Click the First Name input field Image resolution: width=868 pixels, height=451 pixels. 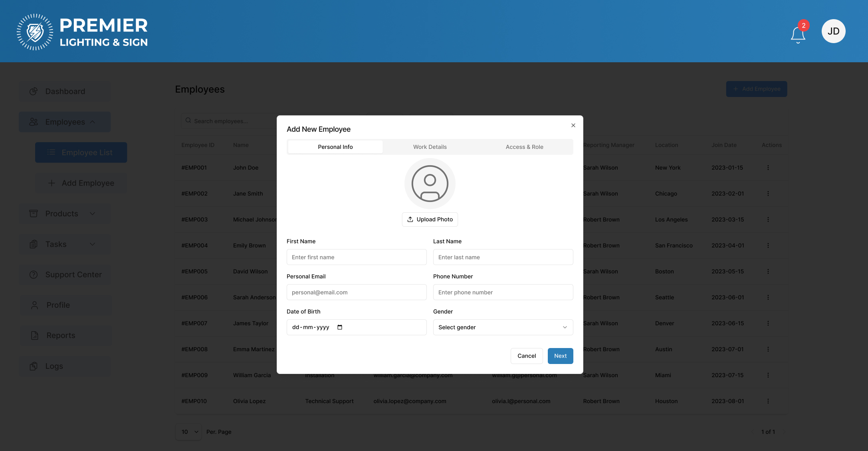tap(356, 257)
